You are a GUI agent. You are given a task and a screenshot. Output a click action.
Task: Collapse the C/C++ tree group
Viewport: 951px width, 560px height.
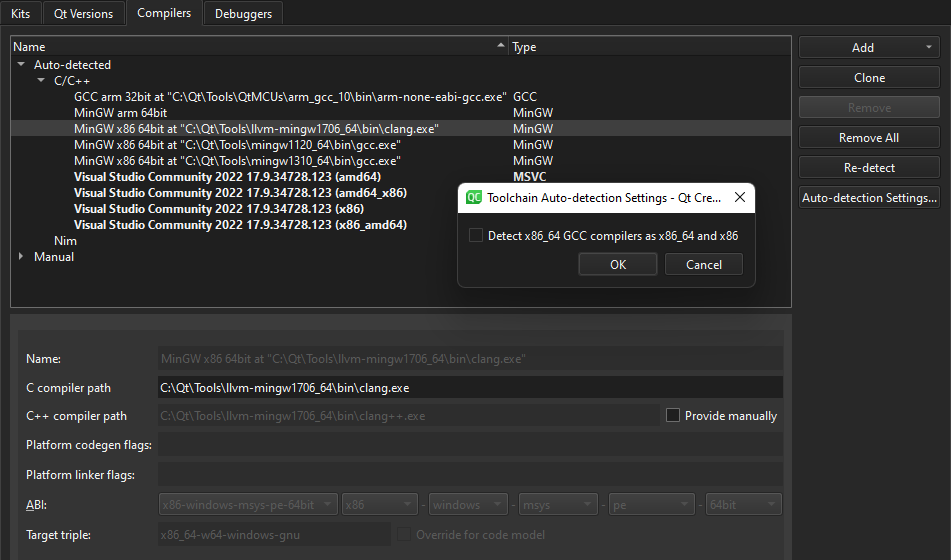(41, 81)
